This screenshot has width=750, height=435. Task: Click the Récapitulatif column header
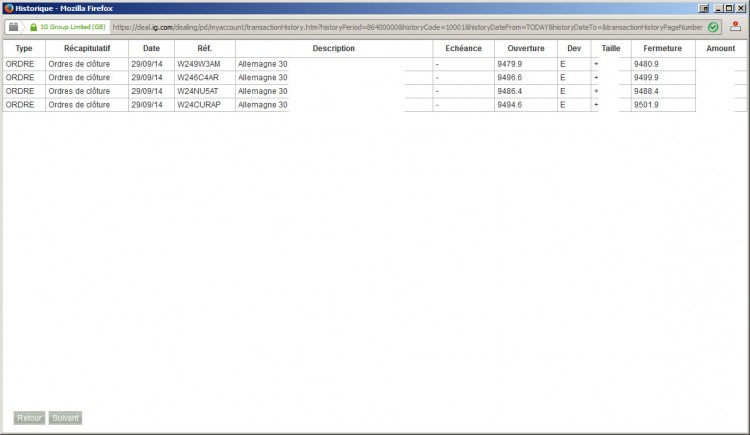point(87,48)
